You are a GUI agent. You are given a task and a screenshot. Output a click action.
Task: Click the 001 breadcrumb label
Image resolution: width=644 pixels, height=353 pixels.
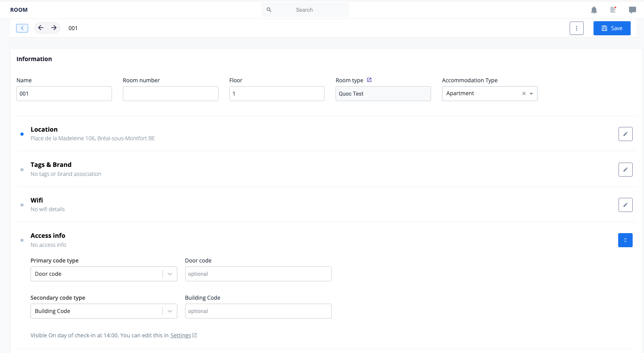(x=73, y=28)
